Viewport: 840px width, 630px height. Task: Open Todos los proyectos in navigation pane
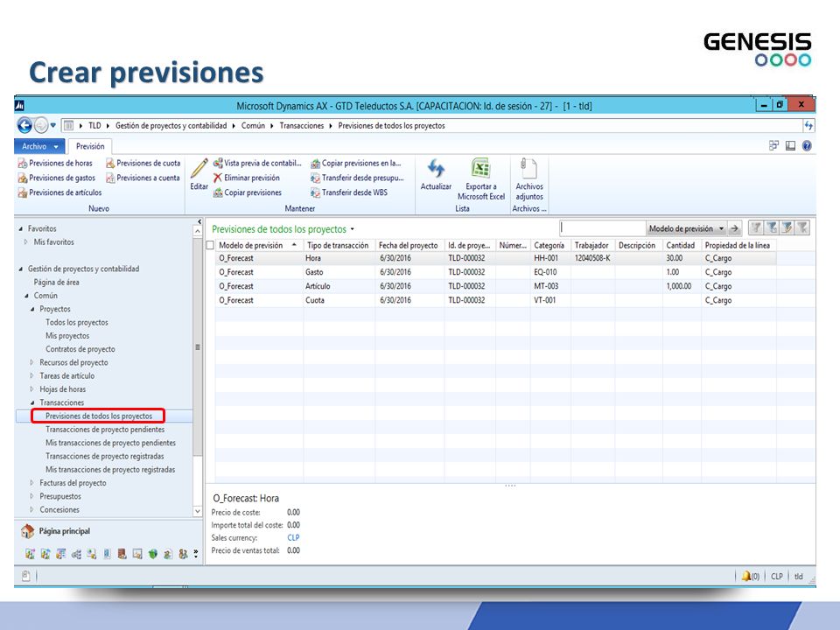point(77,323)
